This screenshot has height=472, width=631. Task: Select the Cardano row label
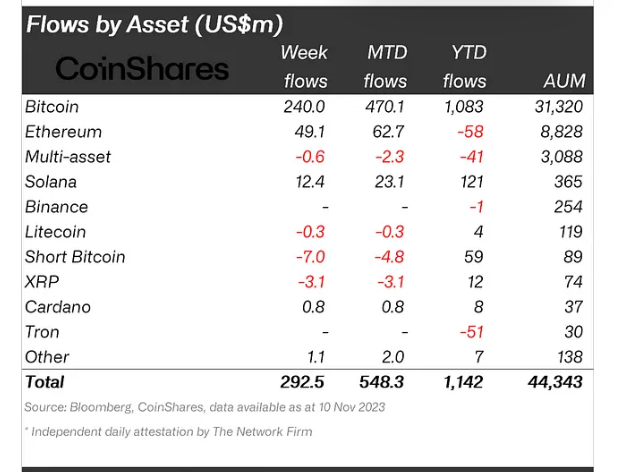(x=57, y=306)
